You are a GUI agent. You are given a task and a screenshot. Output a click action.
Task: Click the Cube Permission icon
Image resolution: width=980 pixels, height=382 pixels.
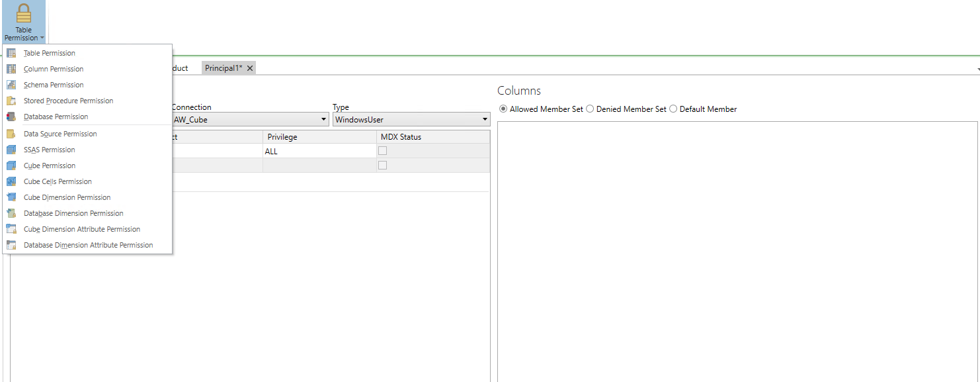[x=11, y=166]
